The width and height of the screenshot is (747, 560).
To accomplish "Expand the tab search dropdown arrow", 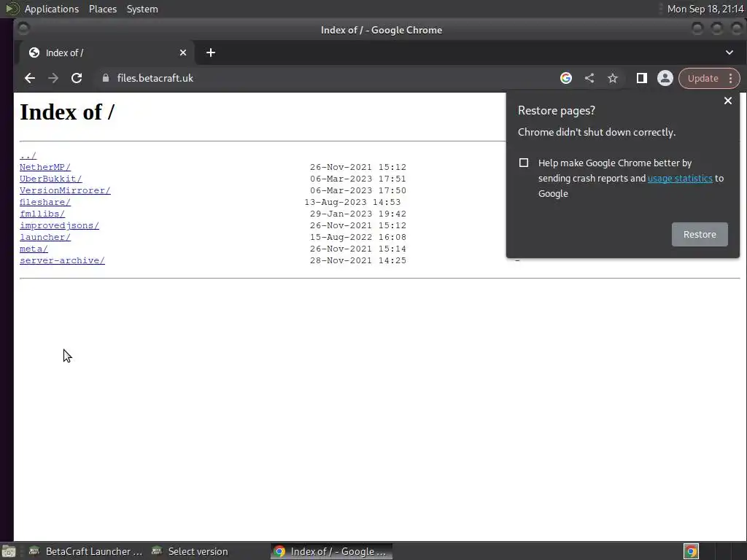I will click(729, 52).
